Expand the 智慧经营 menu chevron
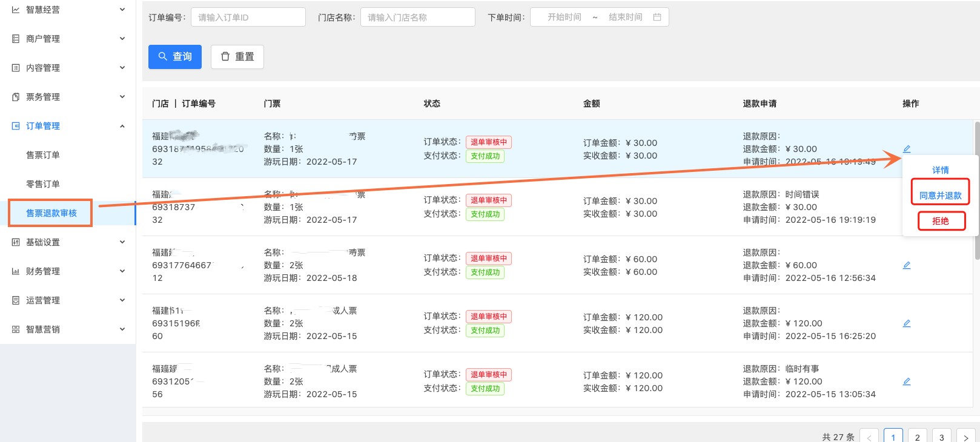980x442 pixels. (x=122, y=10)
